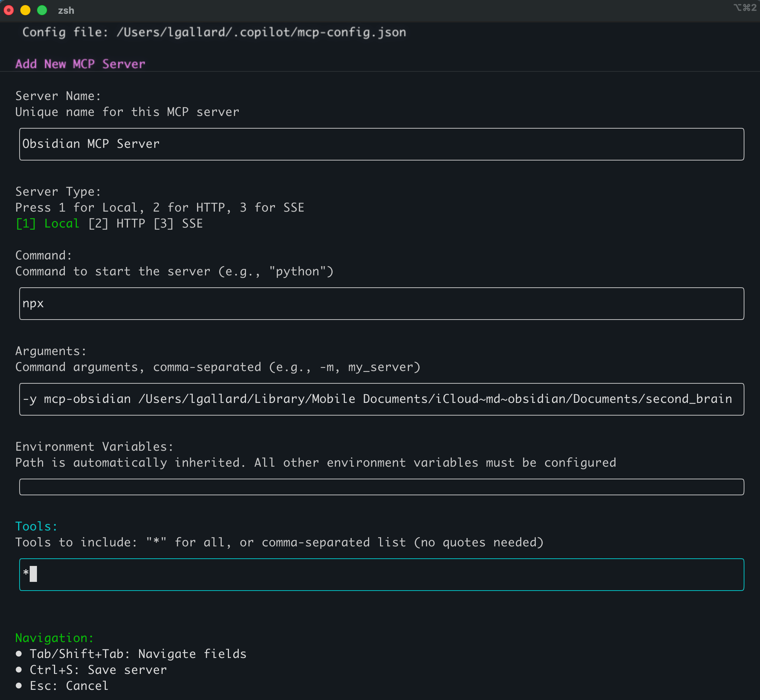Click the Server Name input field
The image size is (760, 700).
click(381, 144)
